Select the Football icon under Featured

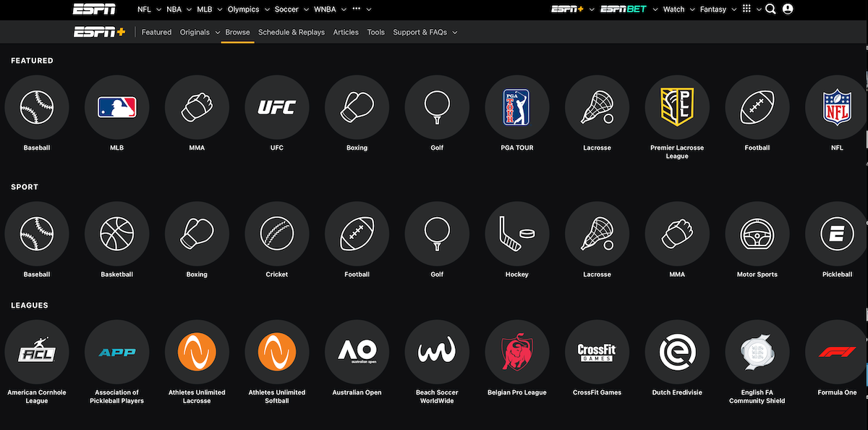(757, 108)
